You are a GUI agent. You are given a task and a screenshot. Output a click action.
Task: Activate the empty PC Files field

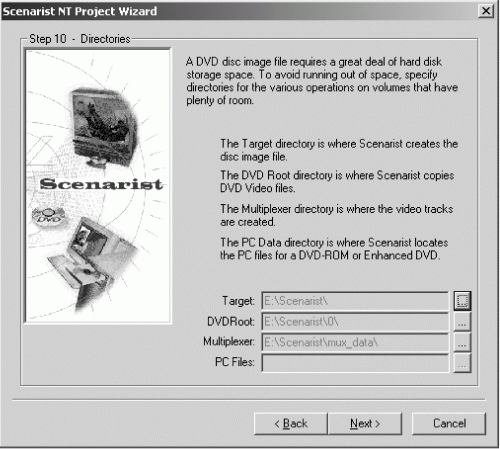click(355, 363)
